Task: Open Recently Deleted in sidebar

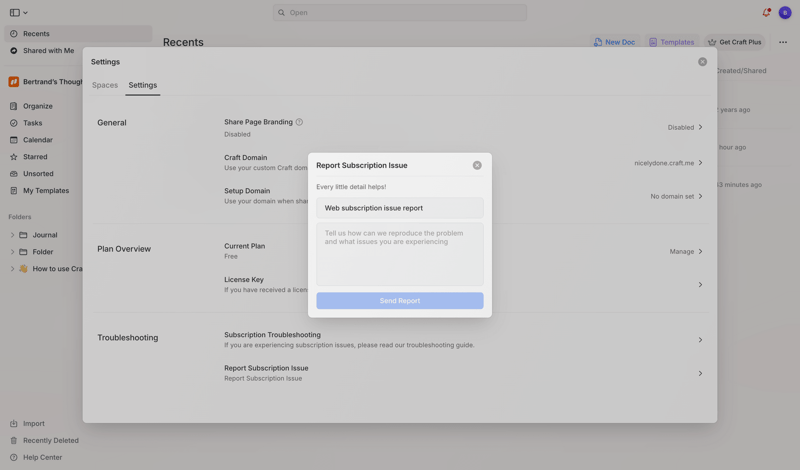Action: point(50,440)
